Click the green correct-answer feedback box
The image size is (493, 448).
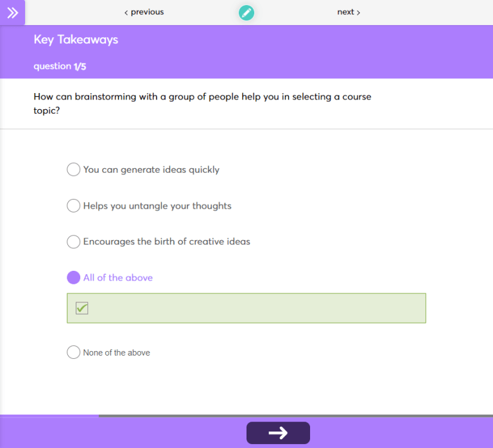point(257,308)
